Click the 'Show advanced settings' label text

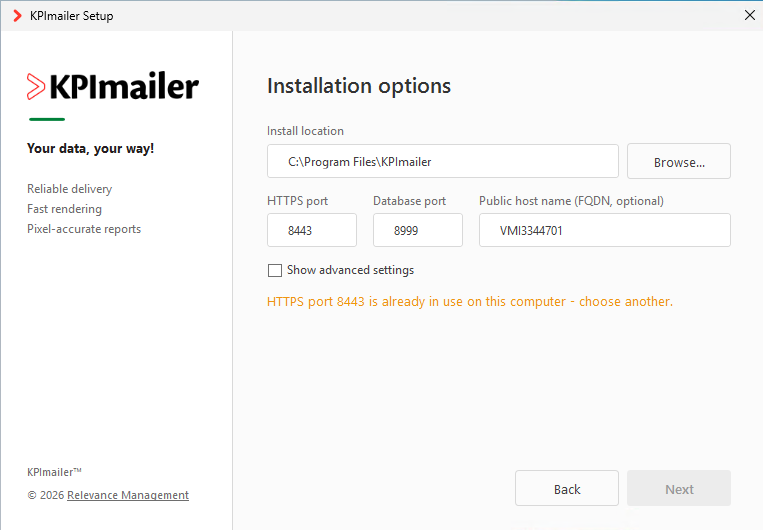(x=350, y=270)
